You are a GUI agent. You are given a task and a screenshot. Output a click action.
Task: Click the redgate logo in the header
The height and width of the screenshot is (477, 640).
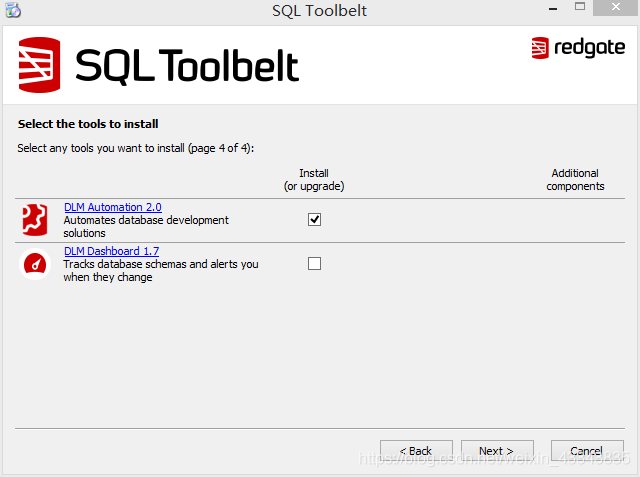pyautogui.click(x=578, y=48)
